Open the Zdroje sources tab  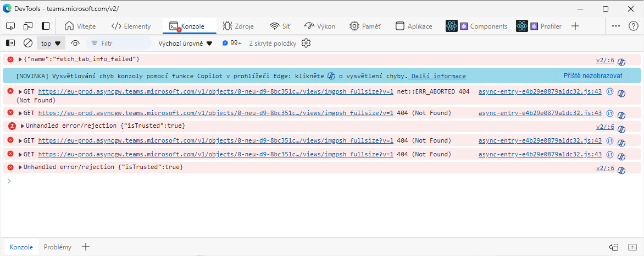click(x=238, y=26)
